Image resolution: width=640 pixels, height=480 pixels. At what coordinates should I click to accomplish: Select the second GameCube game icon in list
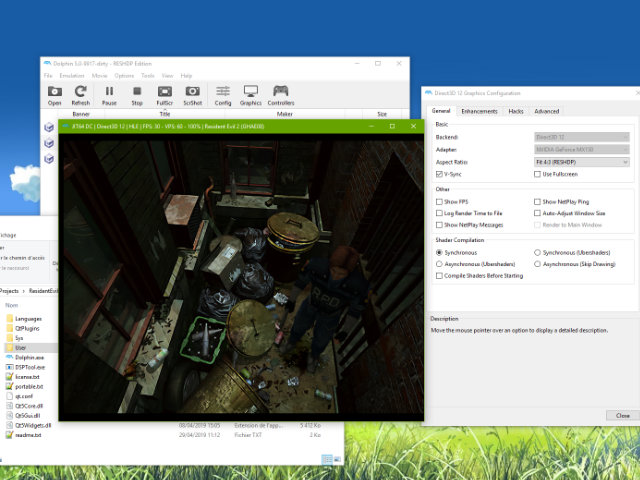[x=49, y=143]
